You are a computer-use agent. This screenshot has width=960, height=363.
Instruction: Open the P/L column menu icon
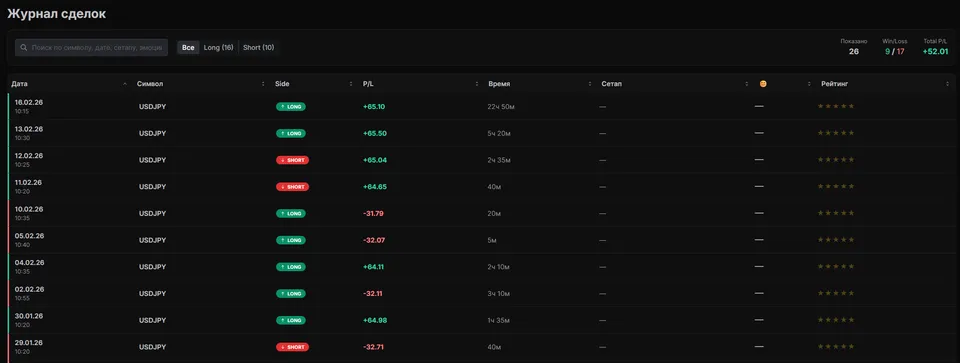pos(477,84)
